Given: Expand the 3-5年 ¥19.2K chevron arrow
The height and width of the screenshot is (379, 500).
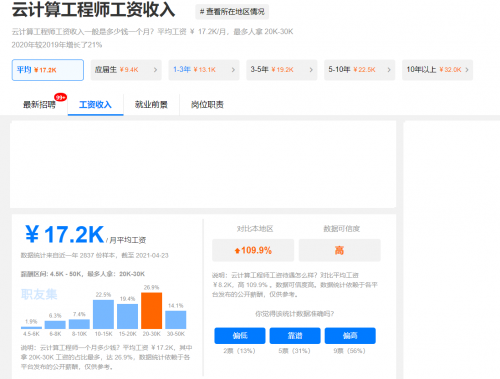Looking at the screenshot, I should pos(311,70).
